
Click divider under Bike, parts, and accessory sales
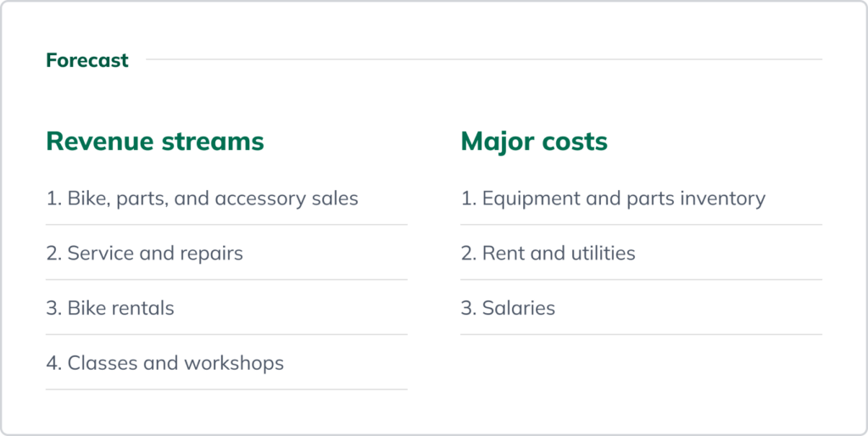pyautogui.click(x=226, y=225)
